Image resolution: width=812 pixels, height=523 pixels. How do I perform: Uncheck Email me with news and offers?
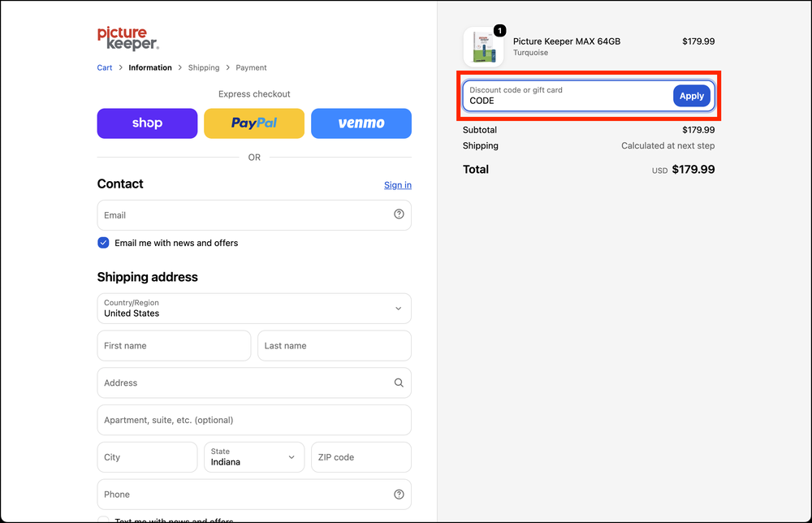tap(104, 243)
